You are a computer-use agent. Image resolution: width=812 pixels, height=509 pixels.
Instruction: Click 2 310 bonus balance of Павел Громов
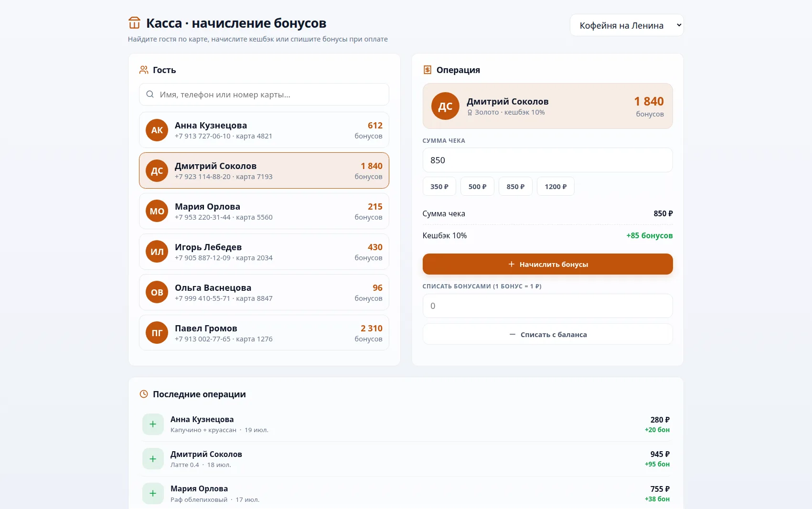click(372, 329)
